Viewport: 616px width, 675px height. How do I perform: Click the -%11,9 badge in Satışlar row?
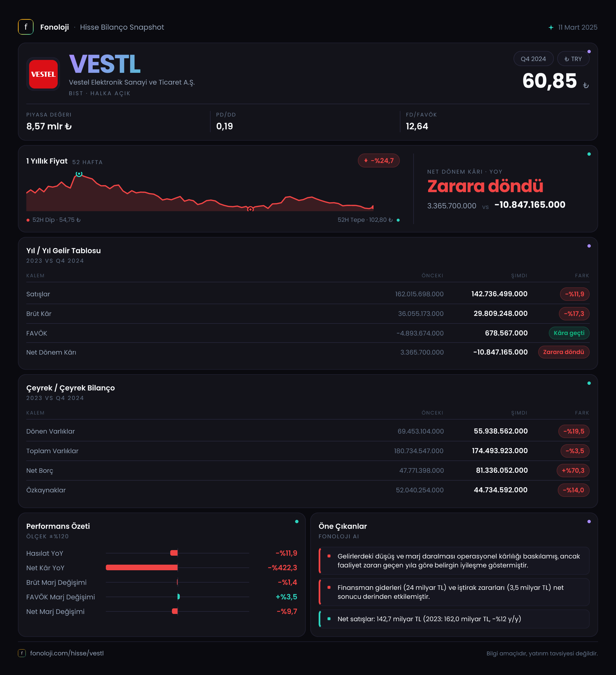(x=575, y=294)
